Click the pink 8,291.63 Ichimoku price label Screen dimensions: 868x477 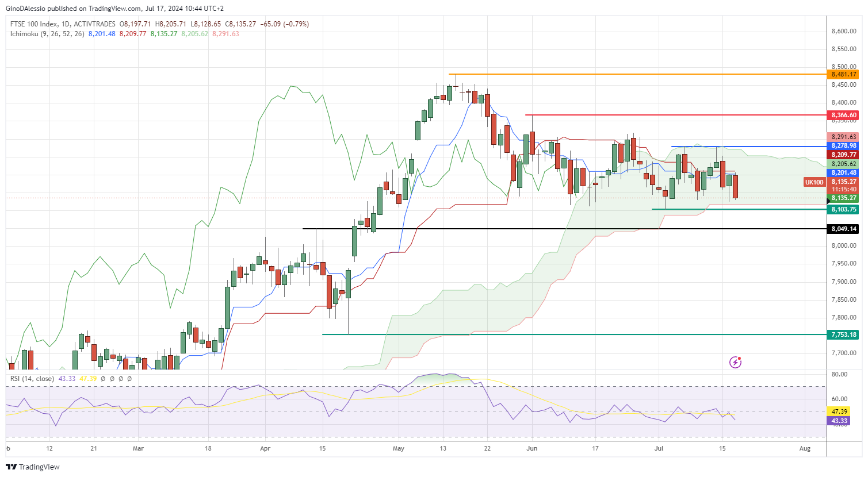(843, 137)
